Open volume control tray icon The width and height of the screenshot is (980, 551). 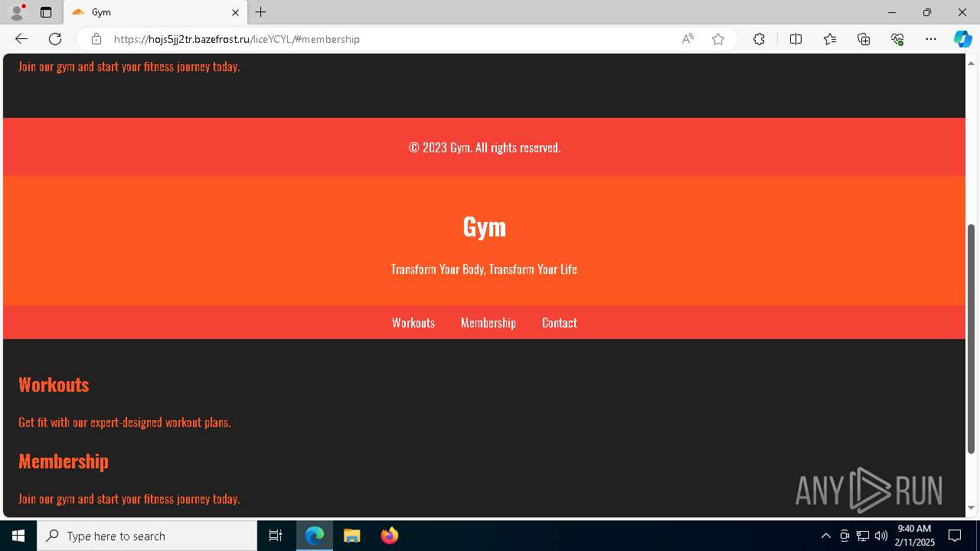tap(881, 536)
